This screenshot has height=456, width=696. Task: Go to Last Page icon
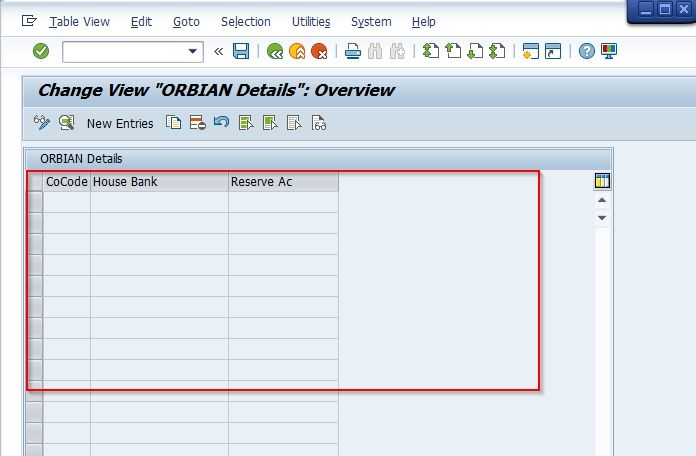point(497,51)
